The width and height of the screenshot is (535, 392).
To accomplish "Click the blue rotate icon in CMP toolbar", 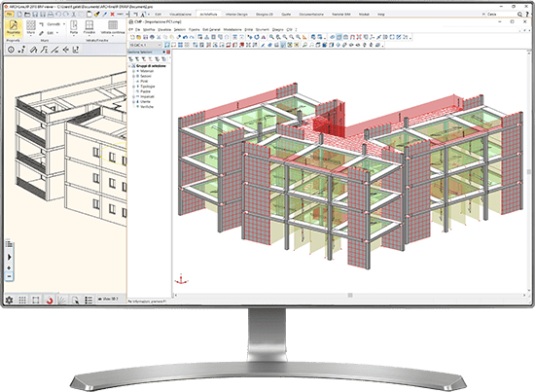I will pyautogui.click(x=257, y=37).
